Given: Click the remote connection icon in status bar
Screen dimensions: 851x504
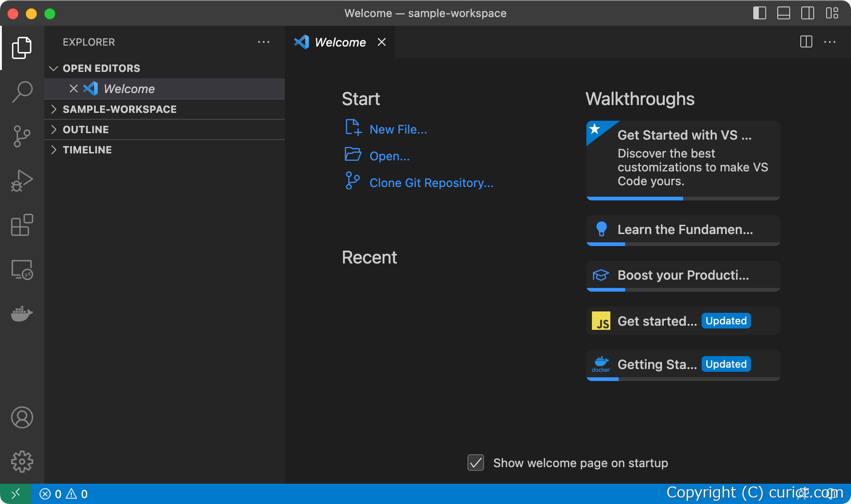Looking at the screenshot, I should 16,493.
